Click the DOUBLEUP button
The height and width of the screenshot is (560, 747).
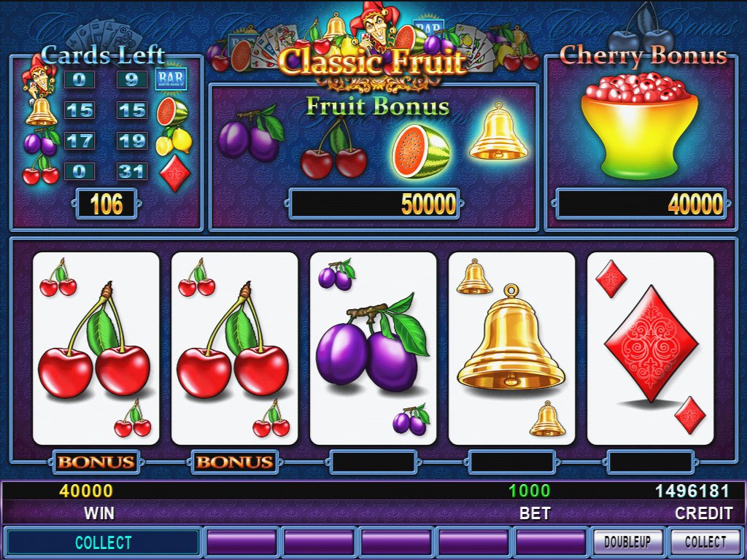click(627, 542)
